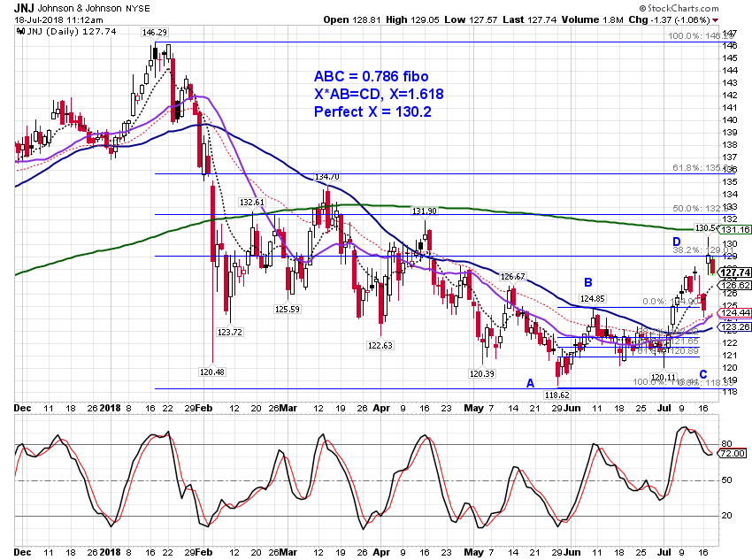The height and width of the screenshot is (560, 752).
Task: Click the 131.16 moving average price tag
Action: (x=735, y=230)
